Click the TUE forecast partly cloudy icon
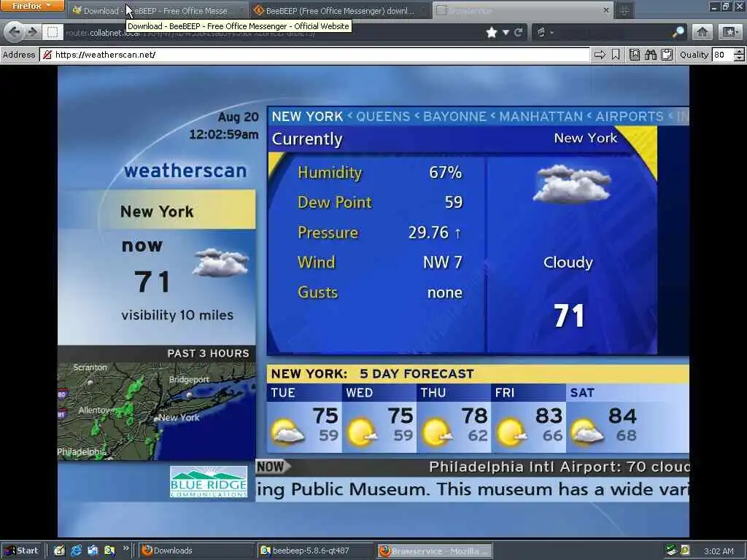 287,432
